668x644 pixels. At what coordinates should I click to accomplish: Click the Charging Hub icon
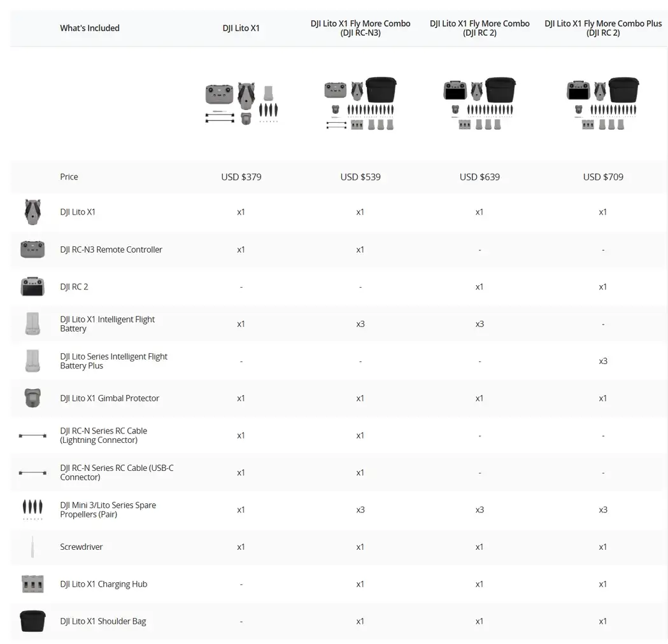pos(32,584)
